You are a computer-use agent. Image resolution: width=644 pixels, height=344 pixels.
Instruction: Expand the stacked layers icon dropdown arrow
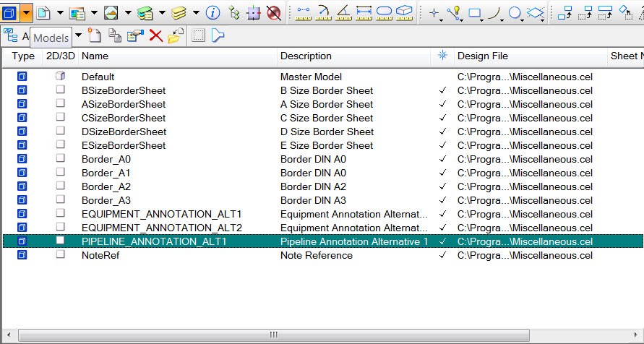point(196,13)
